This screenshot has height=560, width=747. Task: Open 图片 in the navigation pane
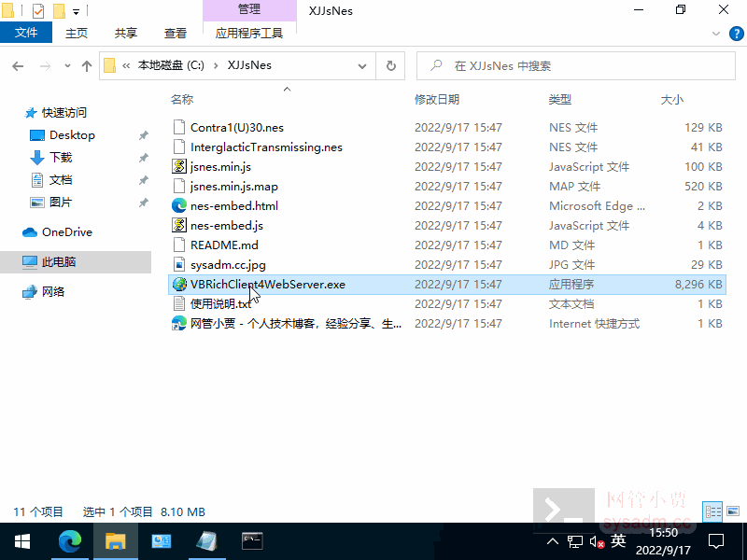61,203
